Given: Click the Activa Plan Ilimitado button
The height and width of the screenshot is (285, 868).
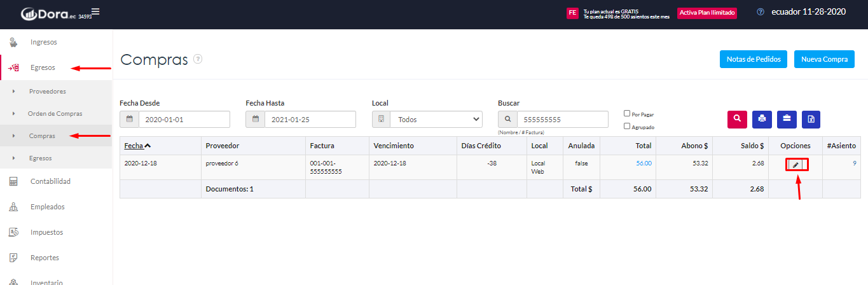Looking at the screenshot, I should coord(707,13).
